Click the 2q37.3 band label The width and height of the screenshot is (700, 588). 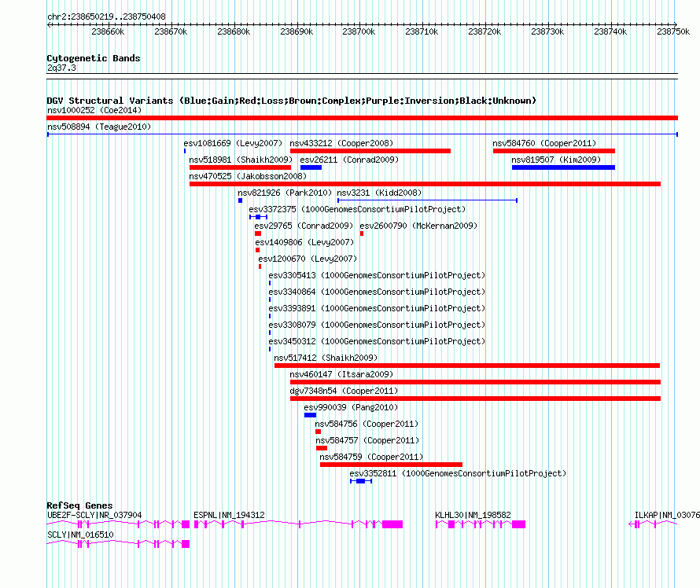point(61,68)
